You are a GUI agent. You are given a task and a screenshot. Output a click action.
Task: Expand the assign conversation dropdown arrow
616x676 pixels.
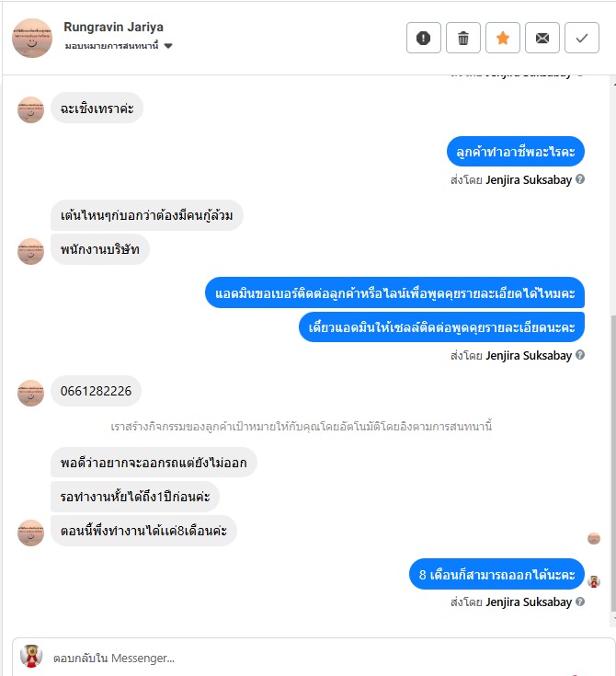[x=168, y=46]
